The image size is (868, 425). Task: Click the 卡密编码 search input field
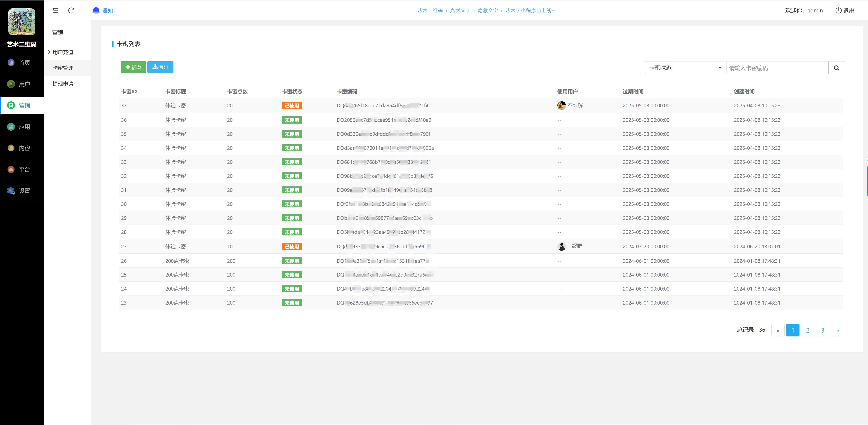coord(777,68)
